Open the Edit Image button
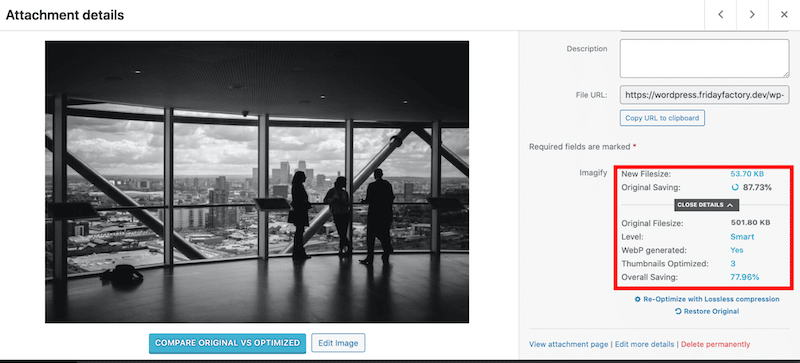The image size is (800, 363). [x=338, y=343]
